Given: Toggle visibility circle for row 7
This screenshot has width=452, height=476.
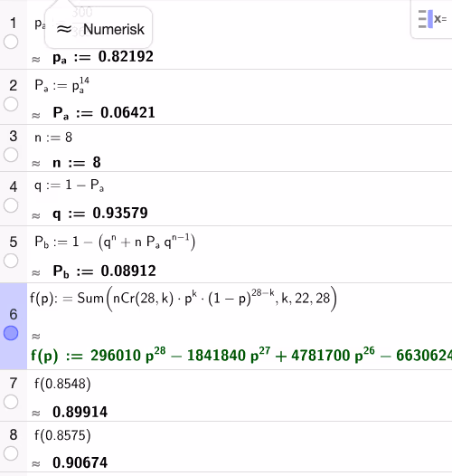Looking at the screenshot, I should (x=11, y=402).
